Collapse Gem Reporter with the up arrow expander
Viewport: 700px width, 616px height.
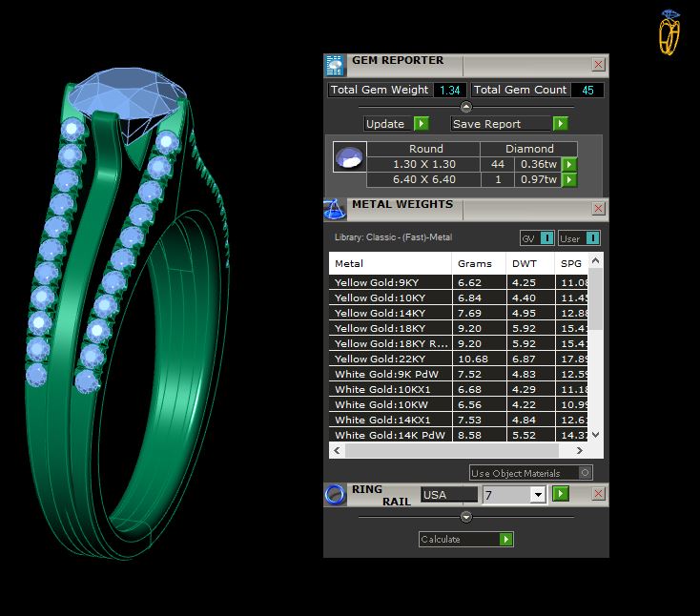coord(465,107)
